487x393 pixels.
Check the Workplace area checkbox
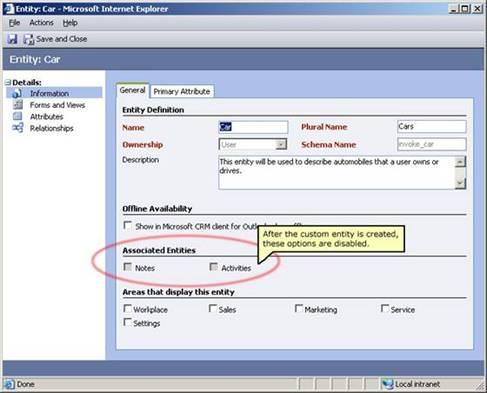coord(127,309)
